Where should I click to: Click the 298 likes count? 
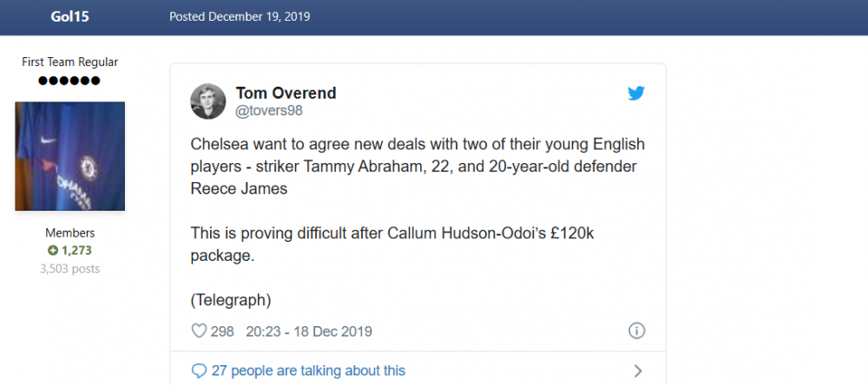[x=222, y=331]
